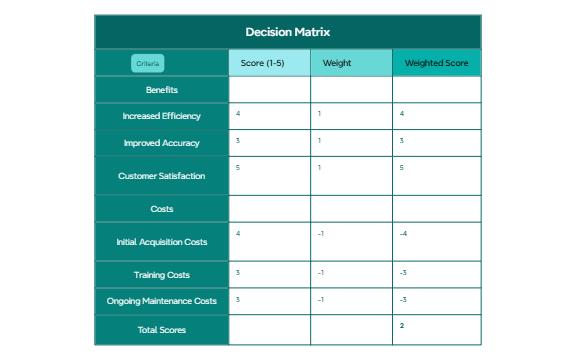Click Increased Efficiency weighted score 4
The width and height of the screenshot is (576, 360).
click(402, 114)
